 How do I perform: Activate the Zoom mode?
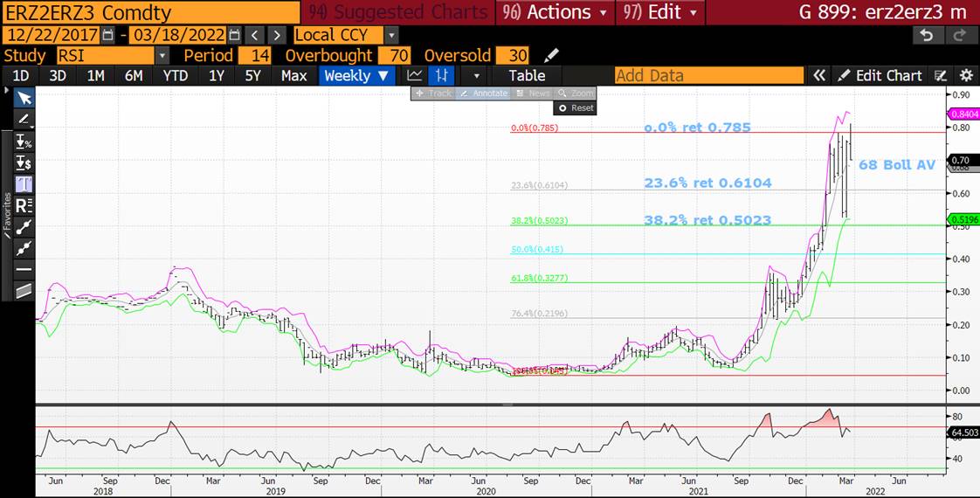click(575, 93)
